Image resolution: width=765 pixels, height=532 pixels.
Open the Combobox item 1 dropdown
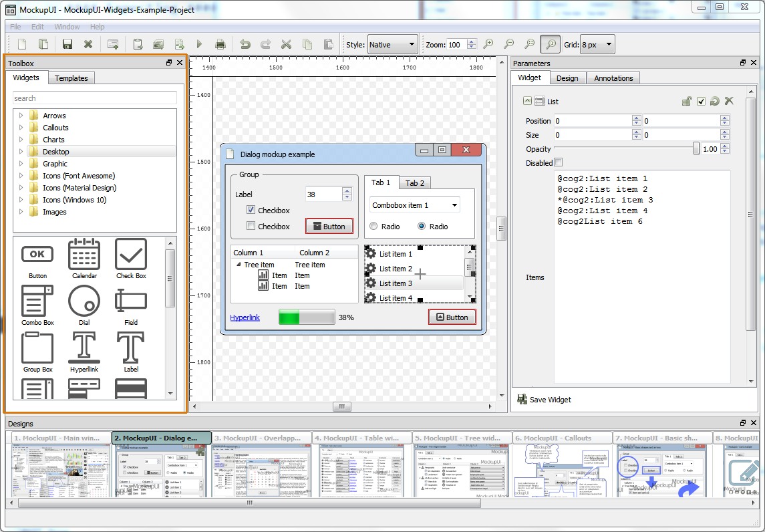(x=415, y=205)
